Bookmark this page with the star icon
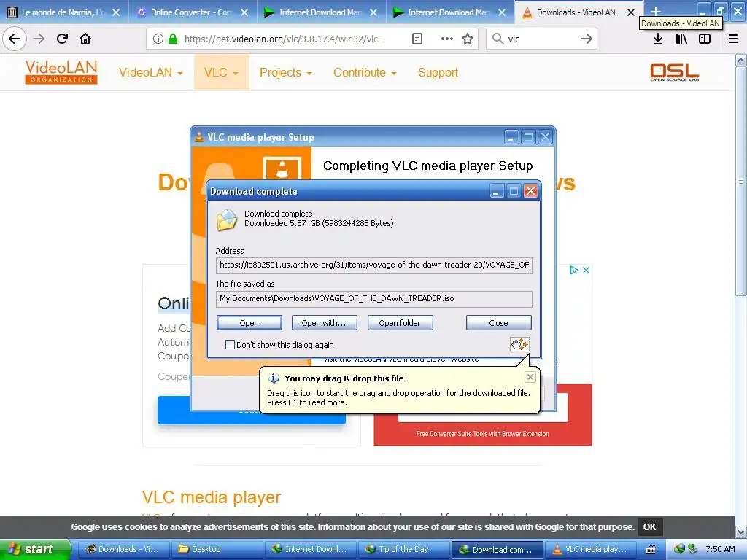Image resolution: width=747 pixels, height=560 pixels. [468, 39]
